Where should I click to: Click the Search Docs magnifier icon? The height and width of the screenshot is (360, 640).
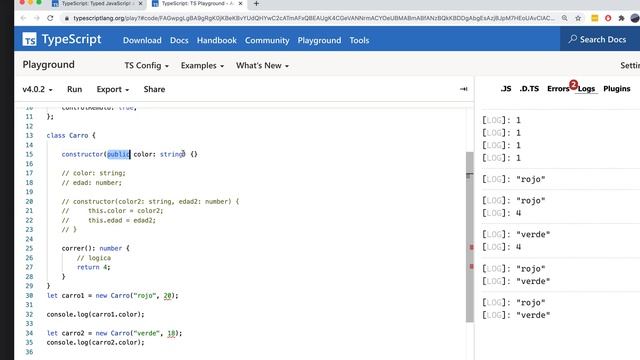(573, 39)
